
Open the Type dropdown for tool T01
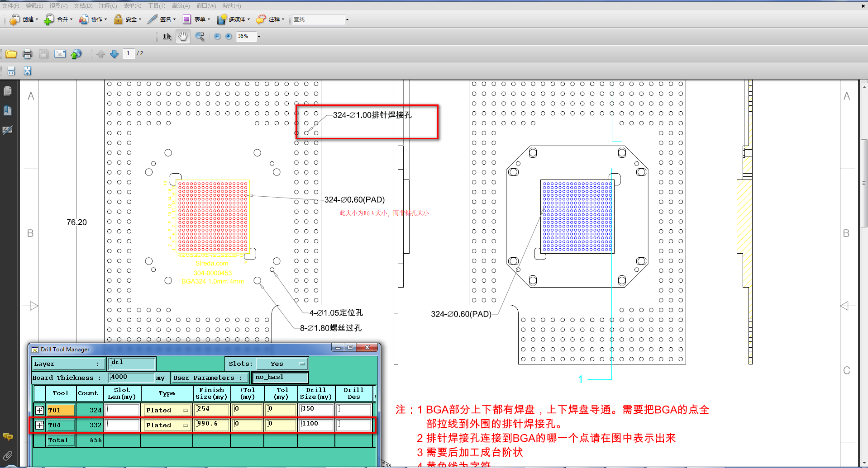click(167, 410)
